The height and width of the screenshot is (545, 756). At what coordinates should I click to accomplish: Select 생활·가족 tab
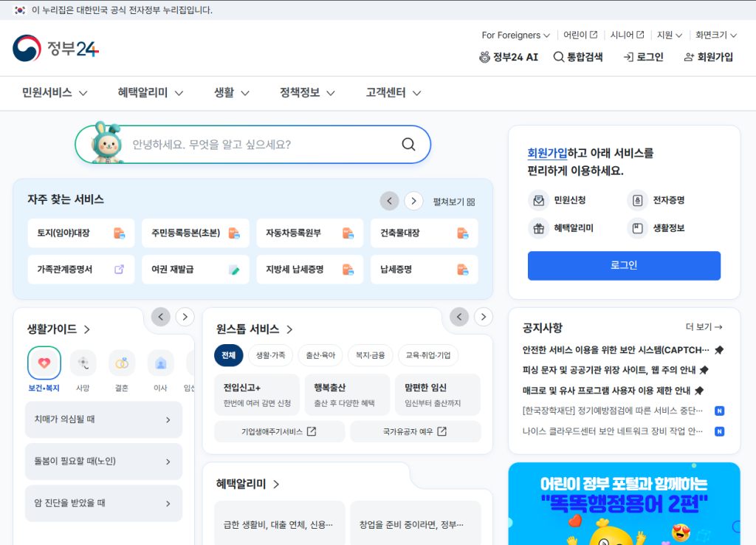pos(270,355)
